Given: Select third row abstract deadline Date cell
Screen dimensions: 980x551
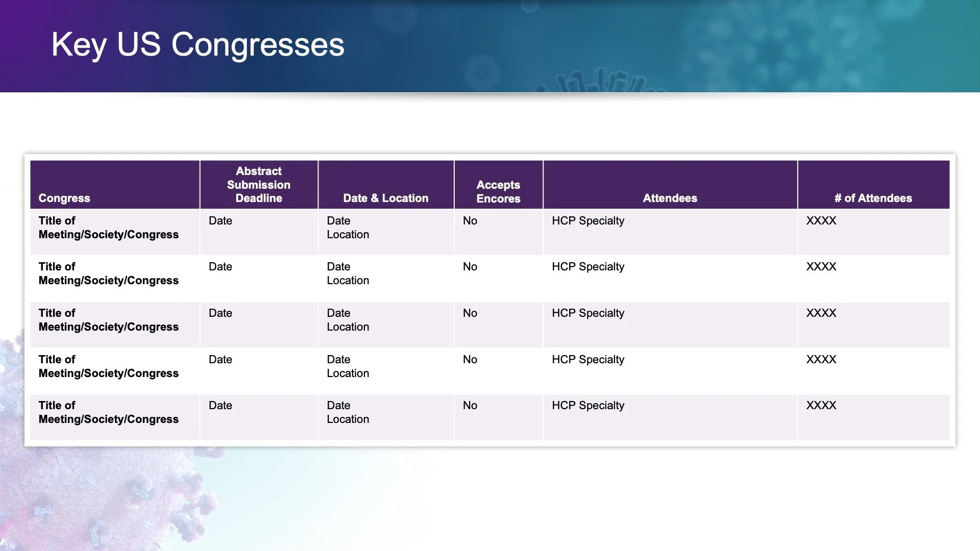Looking at the screenshot, I should [220, 313].
